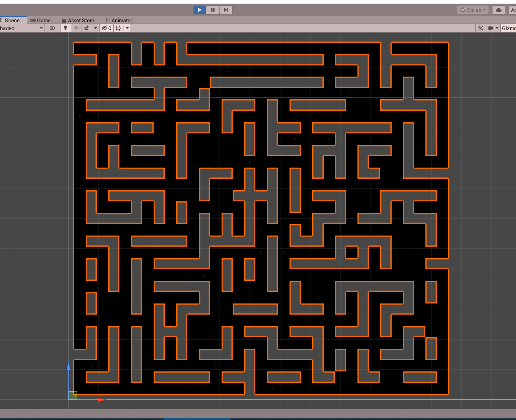Open the component editor tools icon
This screenshot has width=516, height=420.
(481, 28)
